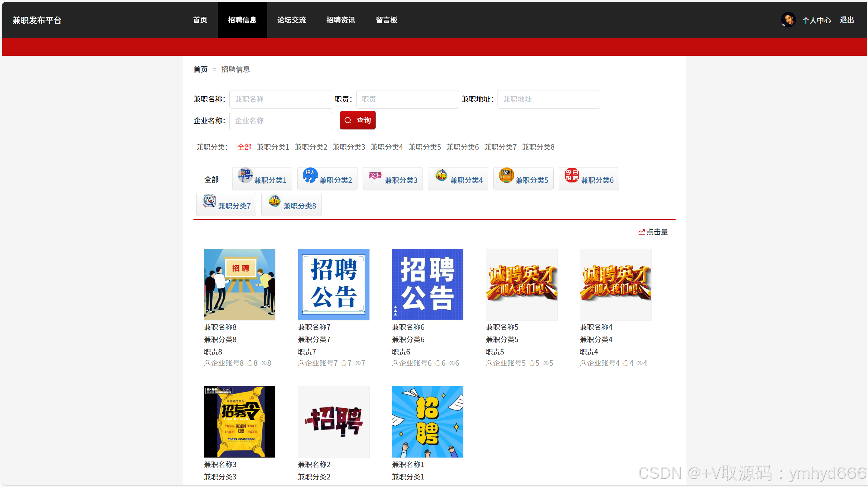
Task: Click the user avatar in header
Action: pos(788,20)
